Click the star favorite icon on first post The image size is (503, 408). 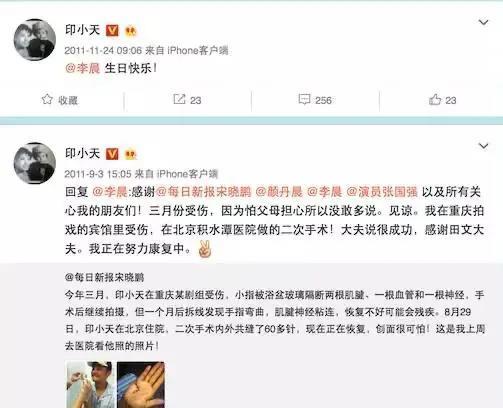(x=47, y=99)
